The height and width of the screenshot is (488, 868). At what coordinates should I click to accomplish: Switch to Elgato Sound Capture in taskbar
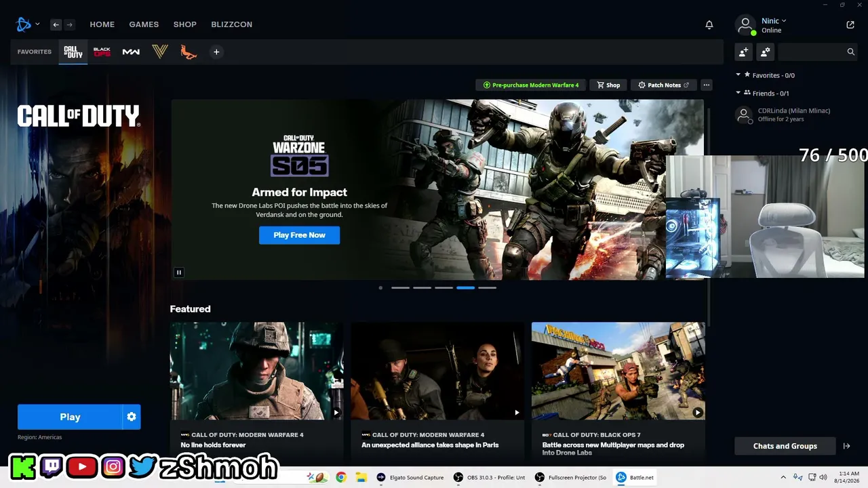410,477
